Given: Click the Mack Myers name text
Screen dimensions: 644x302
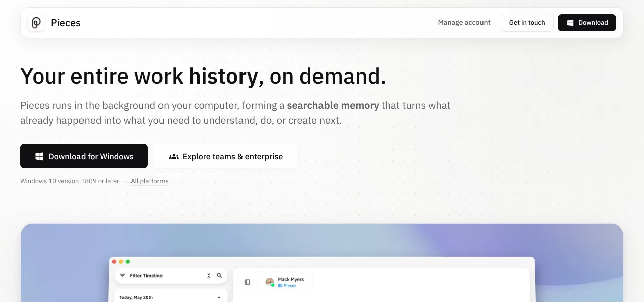Looking at the screenshot, I should [x=291, y=279].
